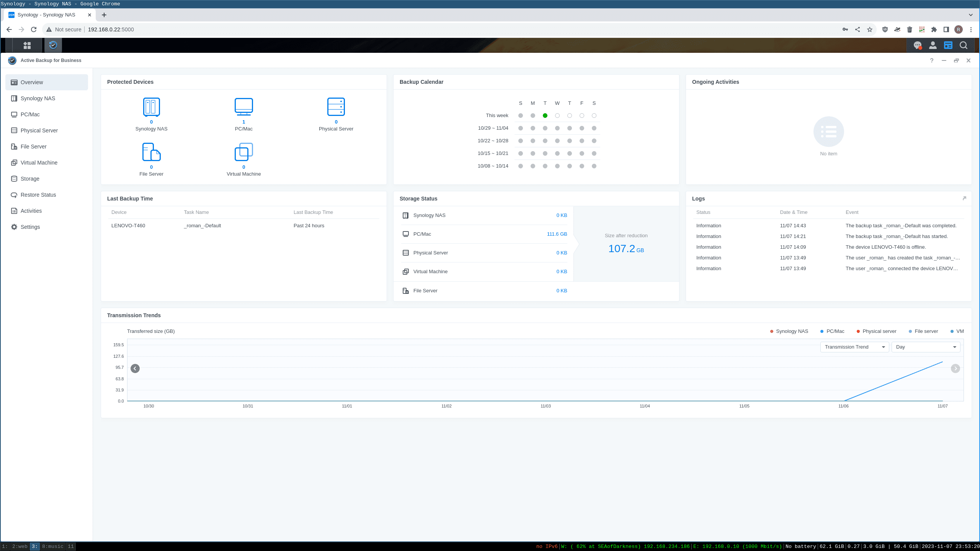Image resolution: width=980 pixels, height=551 pixels.
Task: Open Chrome three-dot menu
Action: tap(971, 29)
